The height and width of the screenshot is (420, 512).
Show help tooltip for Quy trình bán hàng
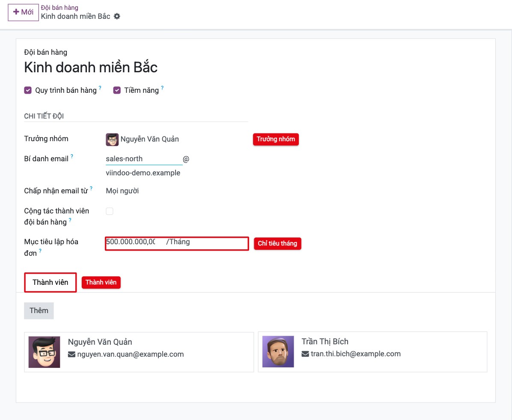point(100,88)
